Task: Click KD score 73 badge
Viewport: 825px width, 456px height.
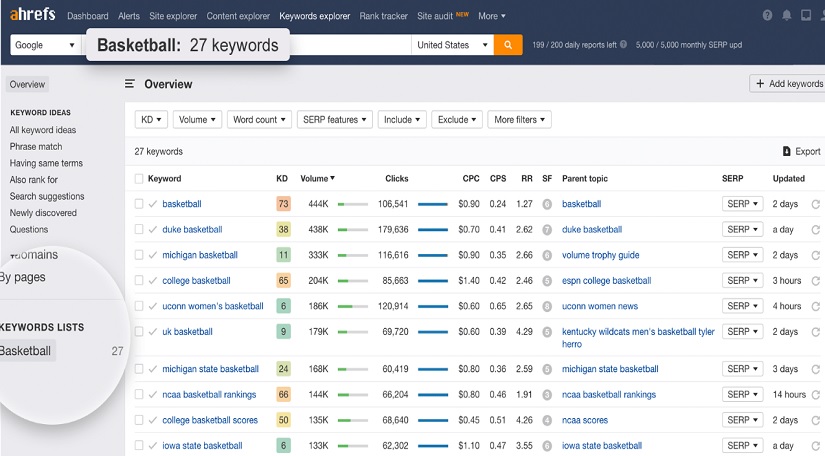Action: tap(283, 204)
